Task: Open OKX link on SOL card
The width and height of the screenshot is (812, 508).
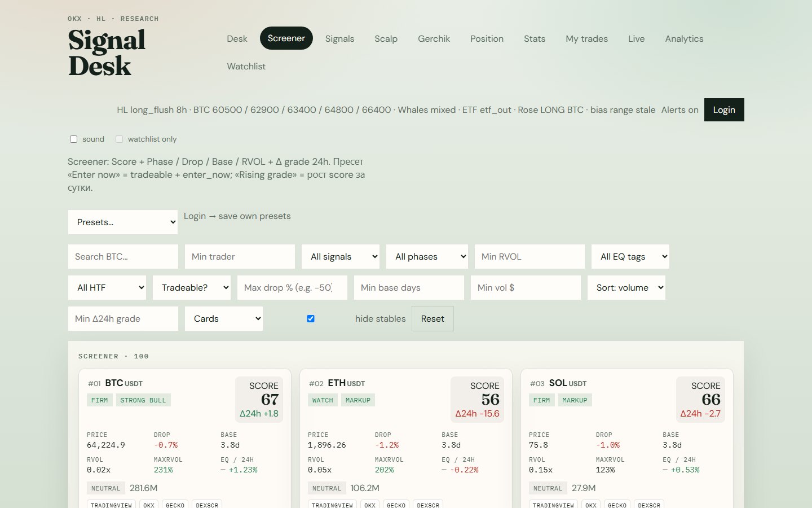Action: click(591, 505)
